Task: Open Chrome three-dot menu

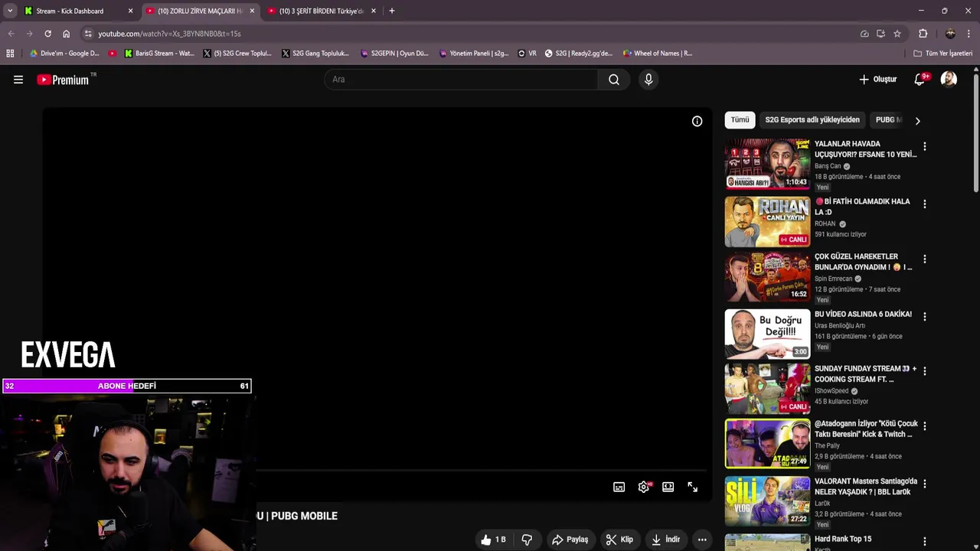Action: coord(969,34)
